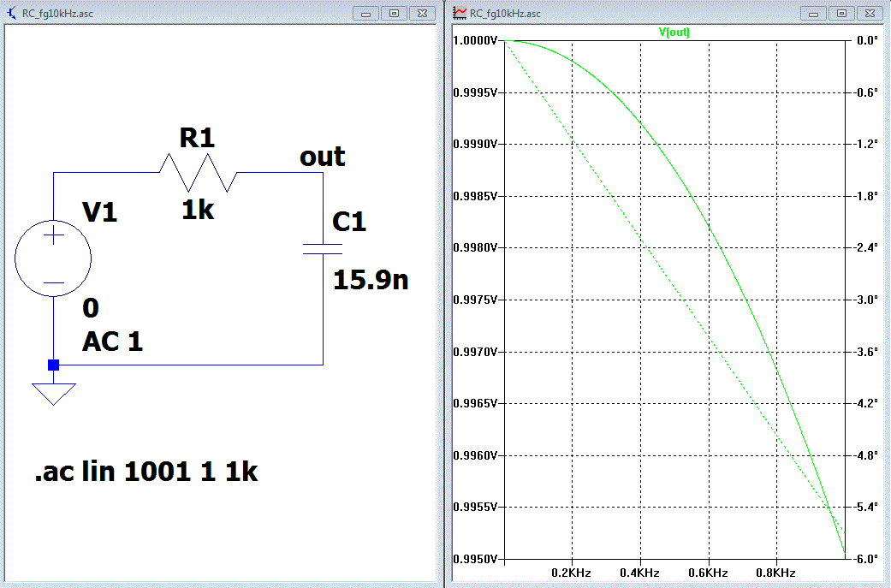Minimize the waveform plot window
Image resolution: width=891 pixels, height=588 pixels.
[x=813, y=13]
